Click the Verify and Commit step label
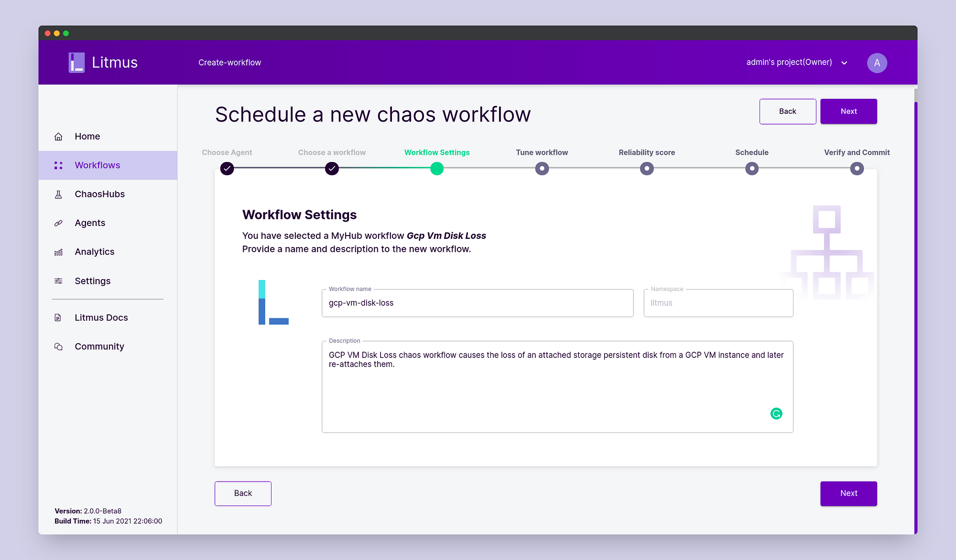The height and width of the screenshot is (560, 956). pyautogui.click(x=857, y=152)
